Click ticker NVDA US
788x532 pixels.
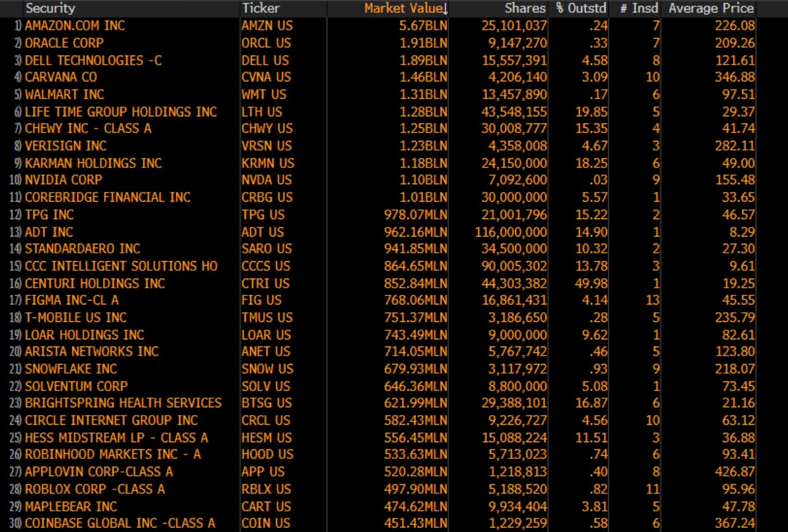click(267, 180)
